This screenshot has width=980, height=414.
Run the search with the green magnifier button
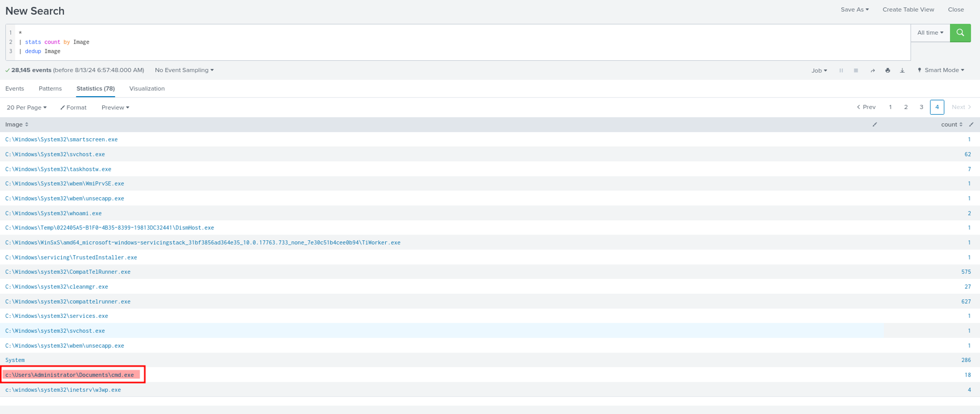tap(960, 33)
